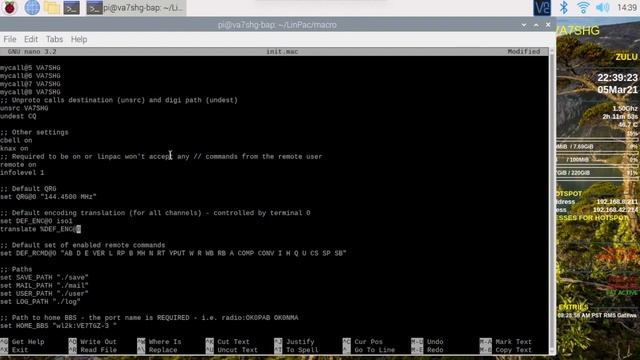Image resolution: width=640 pixels, height=360 pixels.
Task: Click the 'mycall@5 VA7SHG' line
Action: [30, 68]
